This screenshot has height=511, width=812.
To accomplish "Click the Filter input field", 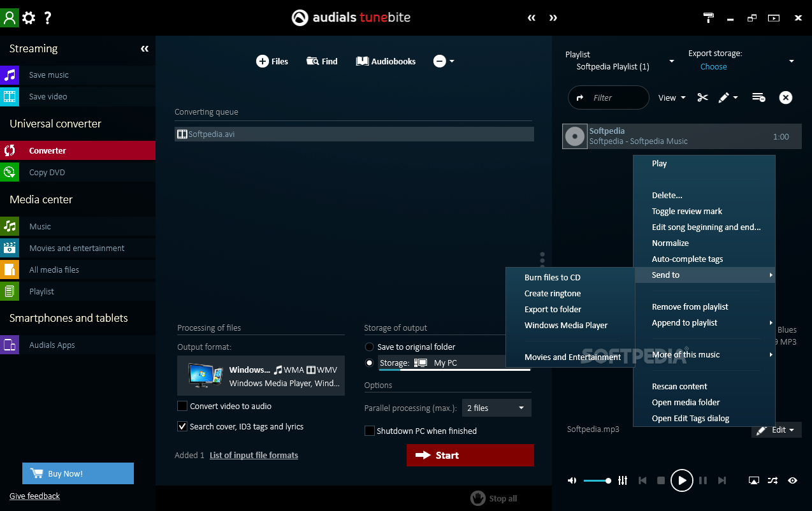I will tap(609, 97).
